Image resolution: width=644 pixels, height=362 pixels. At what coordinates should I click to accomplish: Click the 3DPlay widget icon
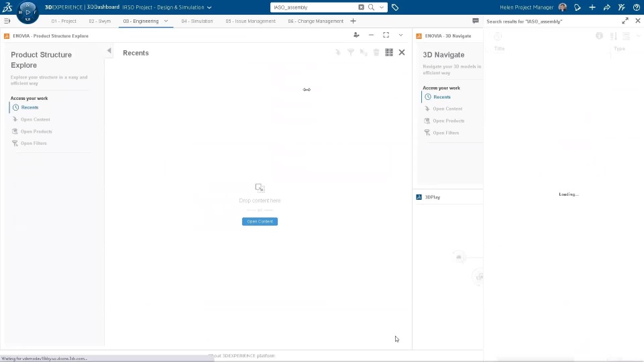pos(419,197)
